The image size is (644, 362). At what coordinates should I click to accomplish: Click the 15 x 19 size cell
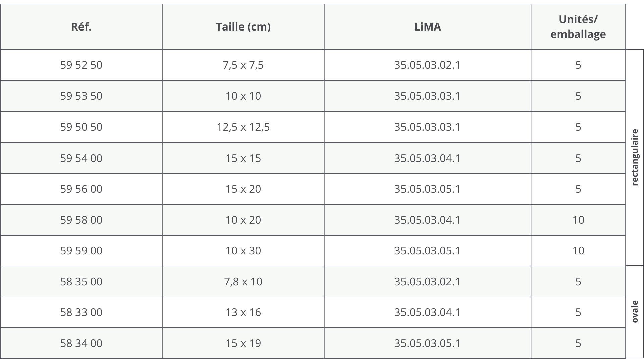(243, 343)
